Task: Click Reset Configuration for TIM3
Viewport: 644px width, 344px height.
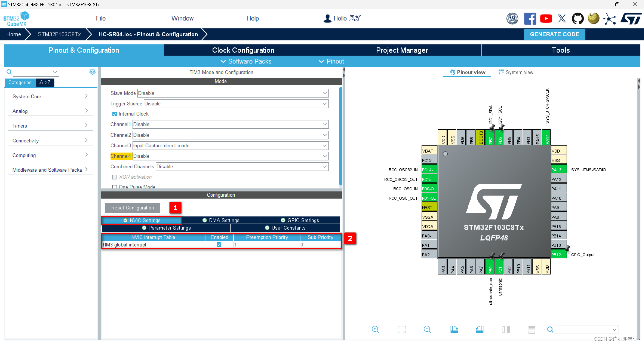Action: coord(132,208)
